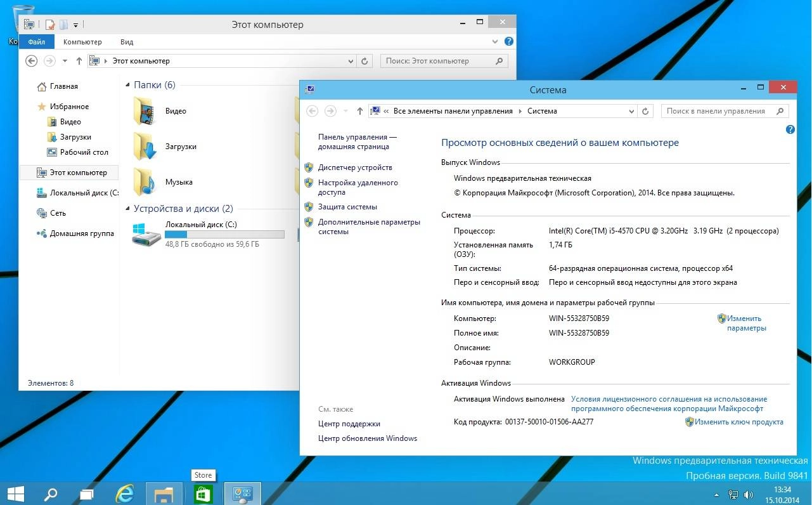Screen dimensions: 812x505
Task: Open Explorer help question mark icon
Action: [508, 41]
